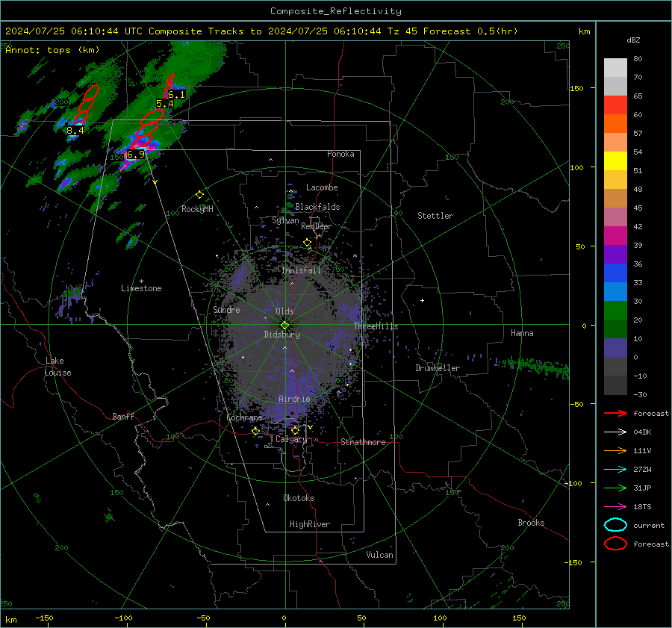
Task: Click the Drumheller label
Action: pyautogui.click(x=438, y=368)
